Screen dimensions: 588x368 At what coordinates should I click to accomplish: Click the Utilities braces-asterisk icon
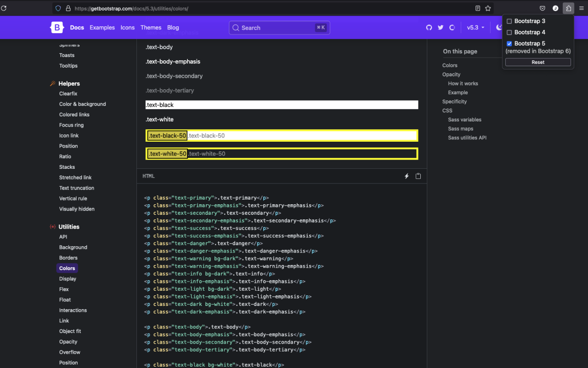pyautogui.click(x=53, y=227)
